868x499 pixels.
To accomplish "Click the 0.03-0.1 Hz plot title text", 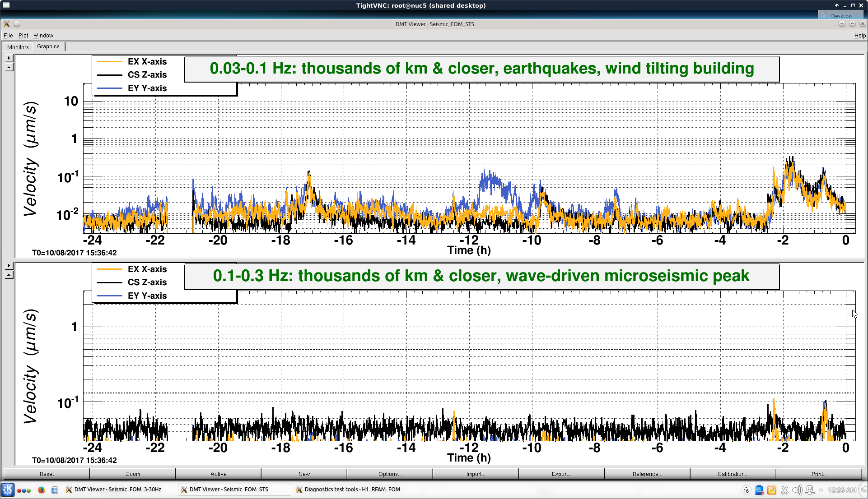I will pyautogui.click(x=482, y=69).
